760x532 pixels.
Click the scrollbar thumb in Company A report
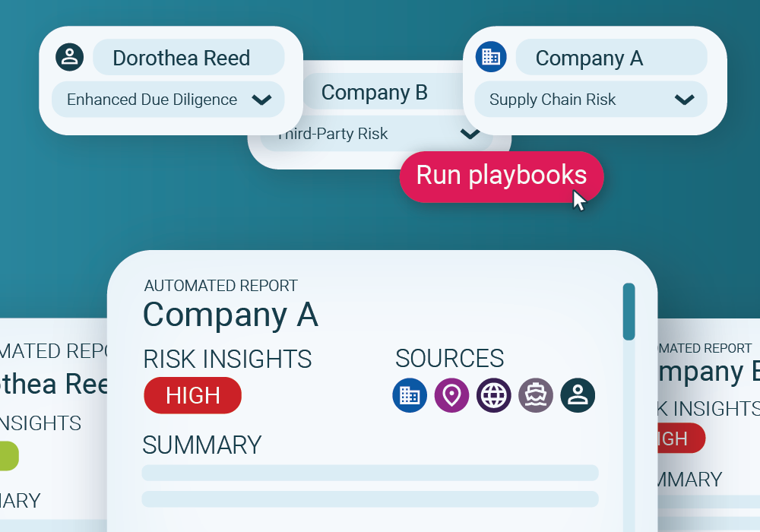click(629, 312)
